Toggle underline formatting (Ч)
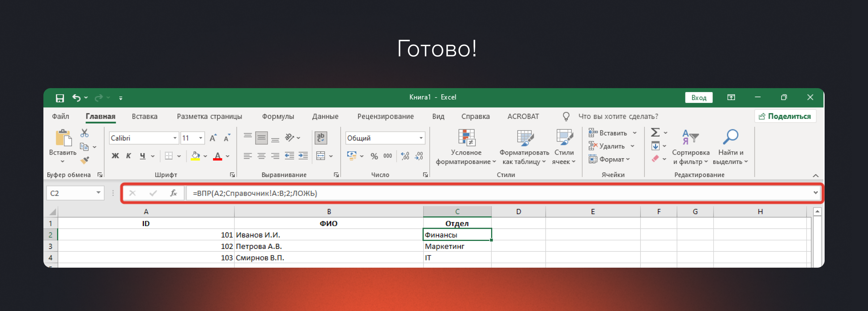Viewport: 868px width, 311px height. [x=142, y=156]
